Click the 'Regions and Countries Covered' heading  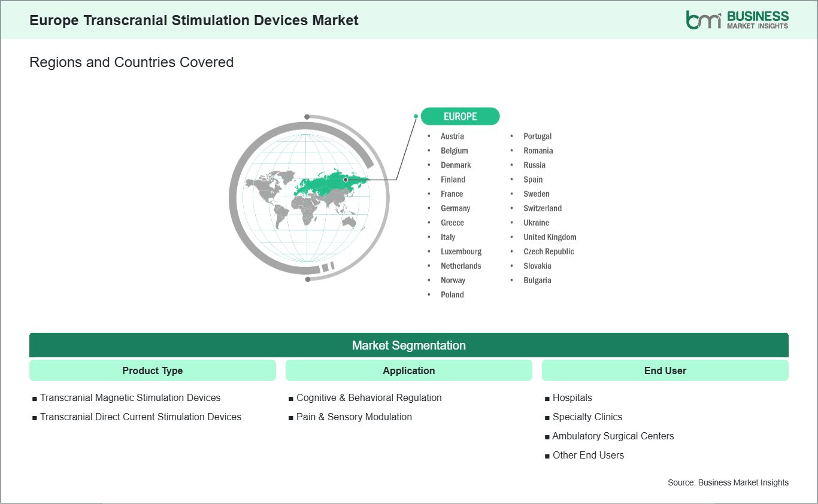click(132, 62)
